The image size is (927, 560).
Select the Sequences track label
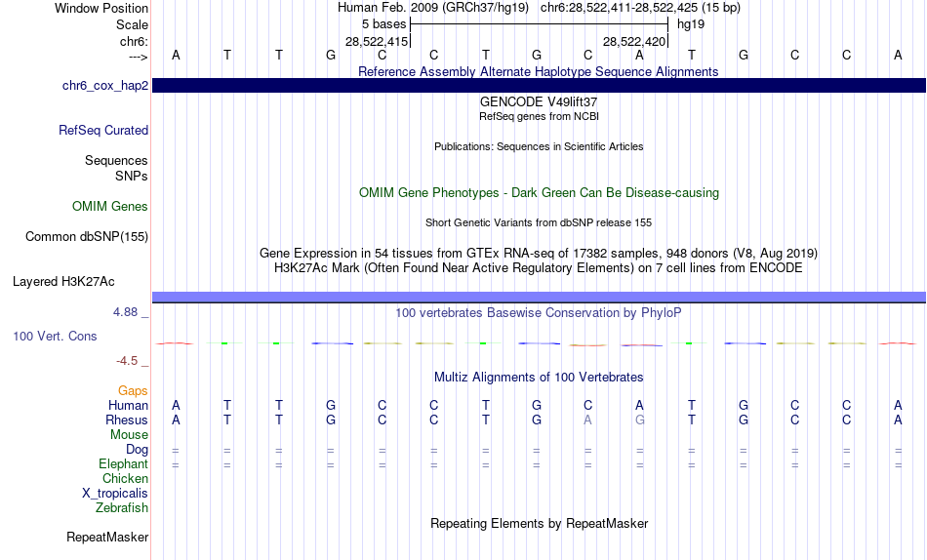pyautogui.click(x=116, y=160)
